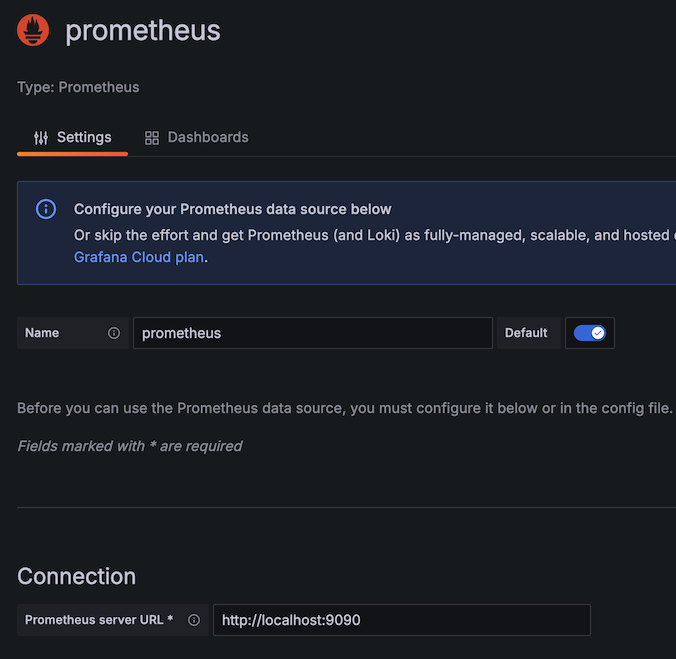Click the sliders icon on Settings tab
The width and height of the screenshot is (676, 659).
[41, 137]
